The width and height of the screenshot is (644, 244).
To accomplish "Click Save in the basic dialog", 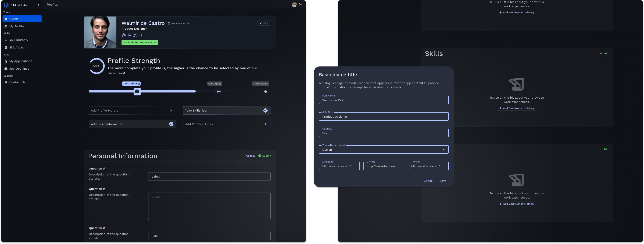I will 443,181.
